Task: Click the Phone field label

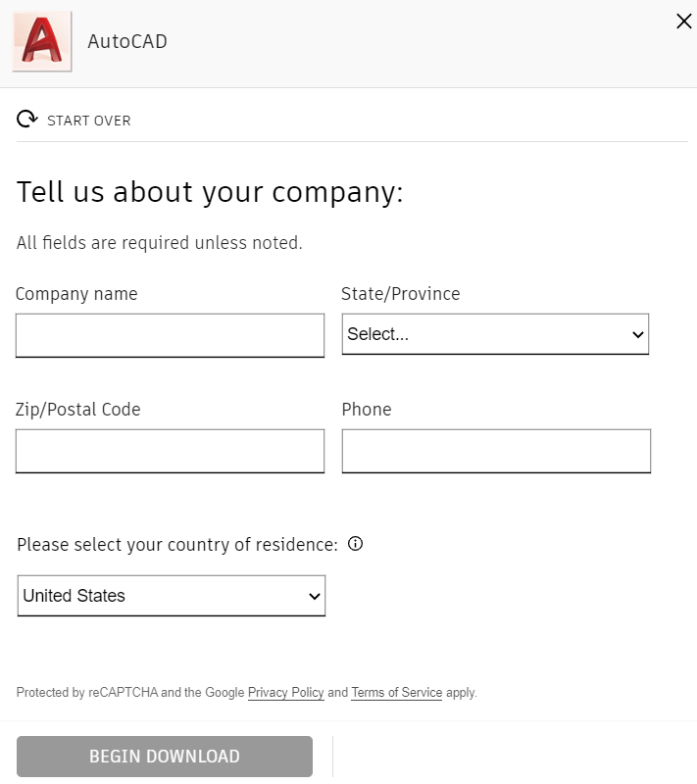Action: (367, 410)
